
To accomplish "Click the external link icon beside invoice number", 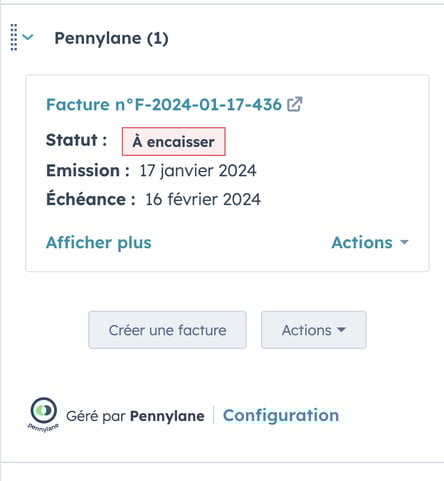I will 295,104.
